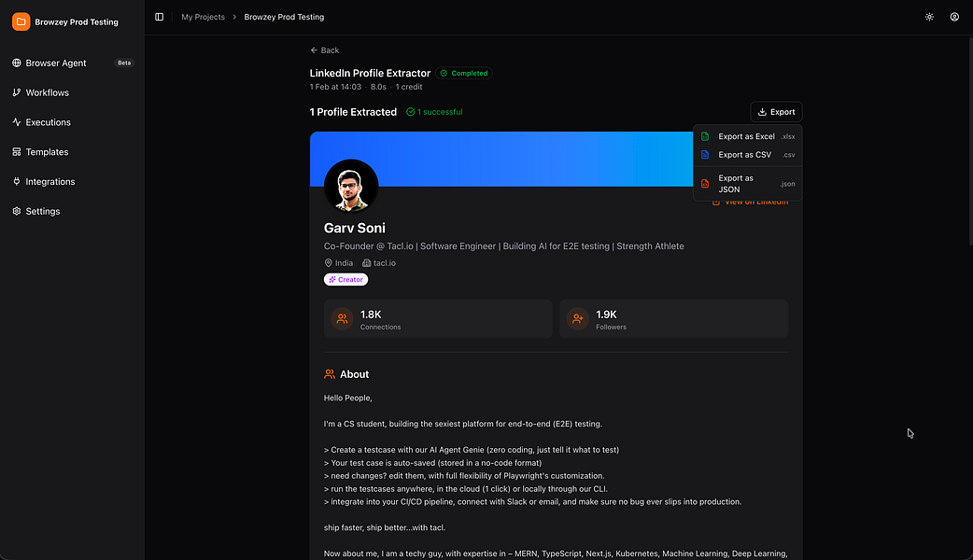Screen dimensions: 973x560
Task: Click the Followers person-plus icon
Action: coord(578,319)
